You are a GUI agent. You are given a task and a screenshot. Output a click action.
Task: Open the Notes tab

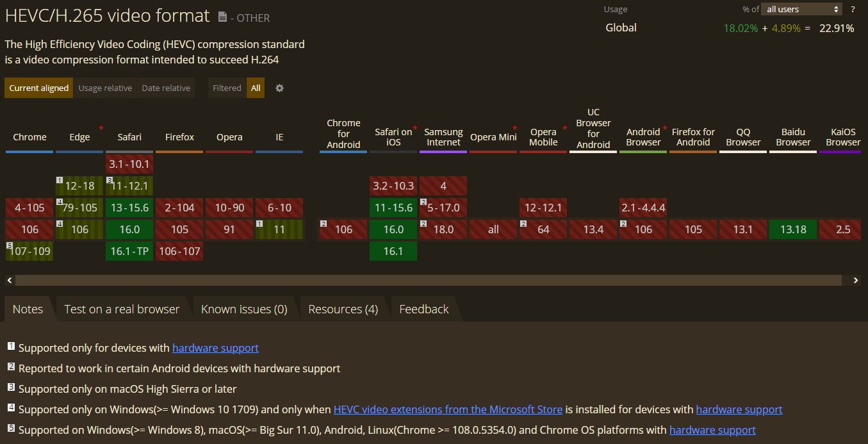click(28, 309)
